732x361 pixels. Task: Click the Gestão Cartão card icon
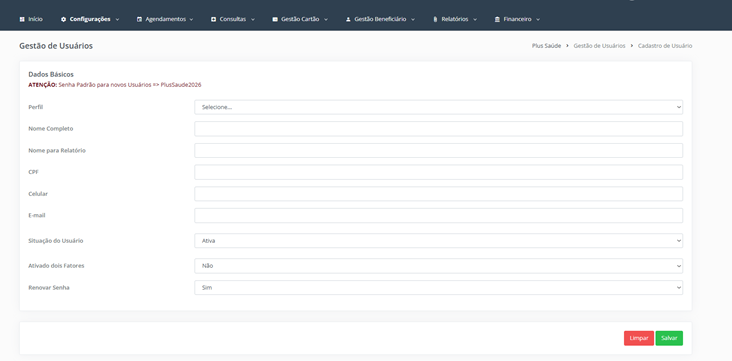click(x=275, y=20)
